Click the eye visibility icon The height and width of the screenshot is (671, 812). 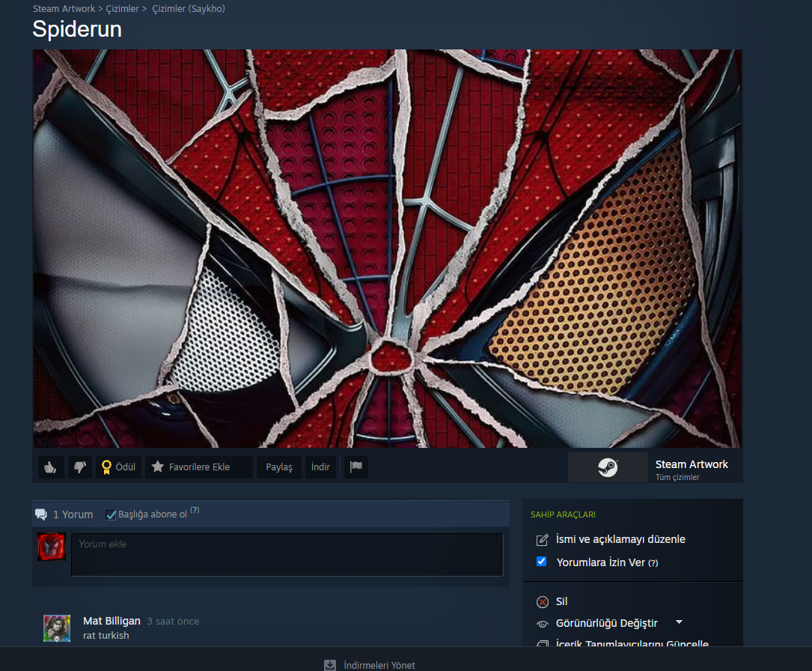[x=542, y=624]
